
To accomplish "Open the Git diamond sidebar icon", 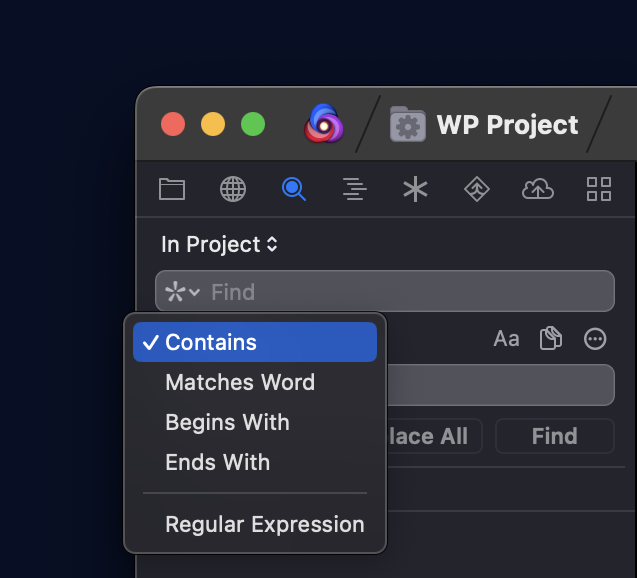I will (477, 189).
